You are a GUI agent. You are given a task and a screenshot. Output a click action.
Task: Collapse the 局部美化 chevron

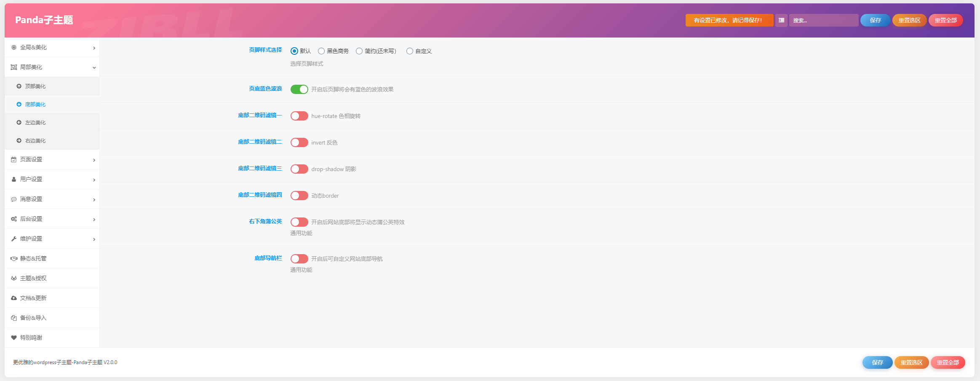[x=94, y=68]
